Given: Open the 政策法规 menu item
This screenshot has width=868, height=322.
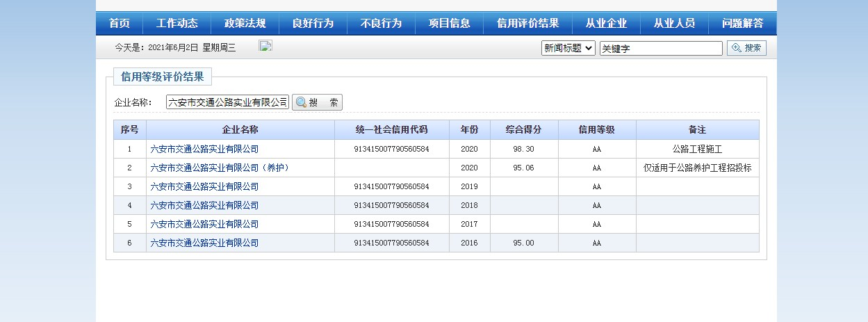Looking at the screenshot, I should point(245,24).
